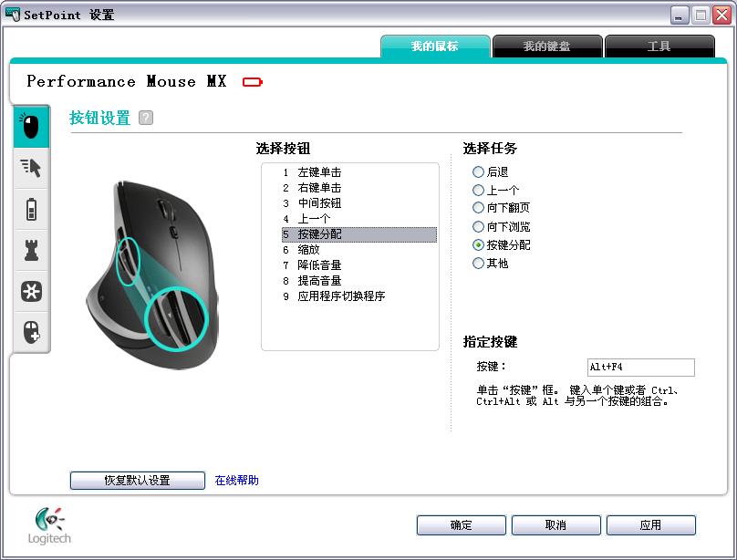Viewport: 737px width, 560px height.
Task: Open the advanced settings asterisk sidebar icon
Action: [31, 291]
